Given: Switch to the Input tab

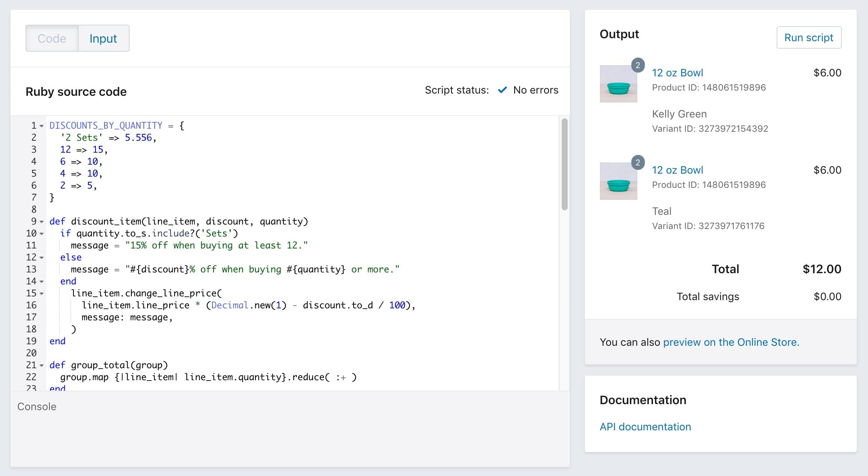Looking at the screenshot, I should click(103, 38).
